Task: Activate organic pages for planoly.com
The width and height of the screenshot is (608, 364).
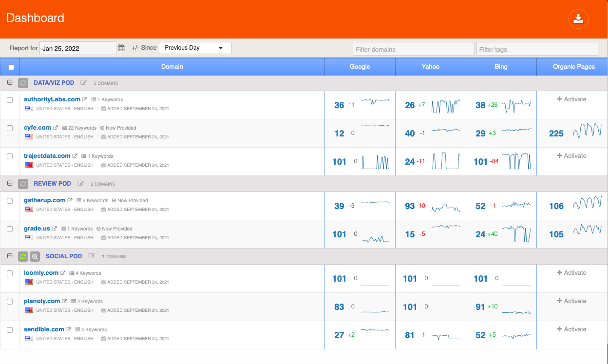Action: [572, 301]
